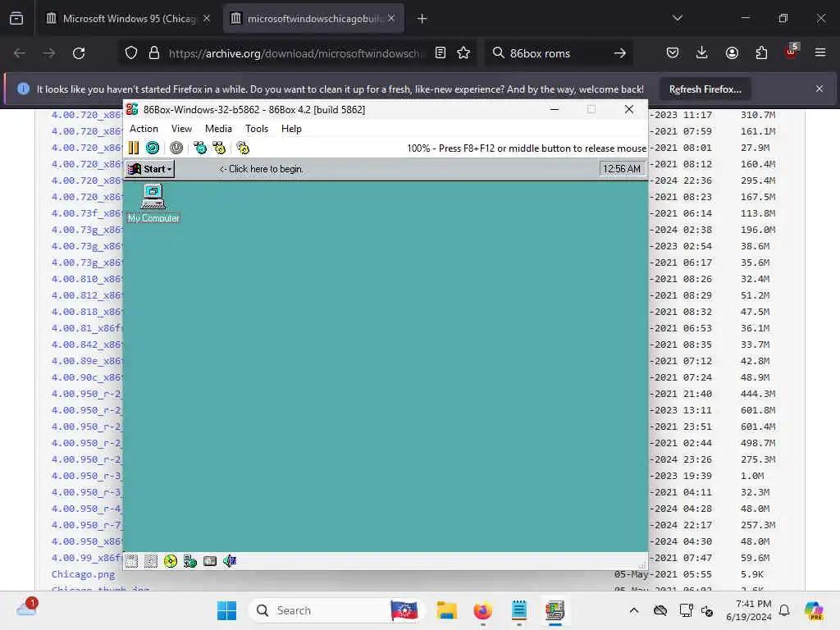This screenshot has height=630, width=840.
Task: Open Firefox View in tab bar
Action: 16,18
